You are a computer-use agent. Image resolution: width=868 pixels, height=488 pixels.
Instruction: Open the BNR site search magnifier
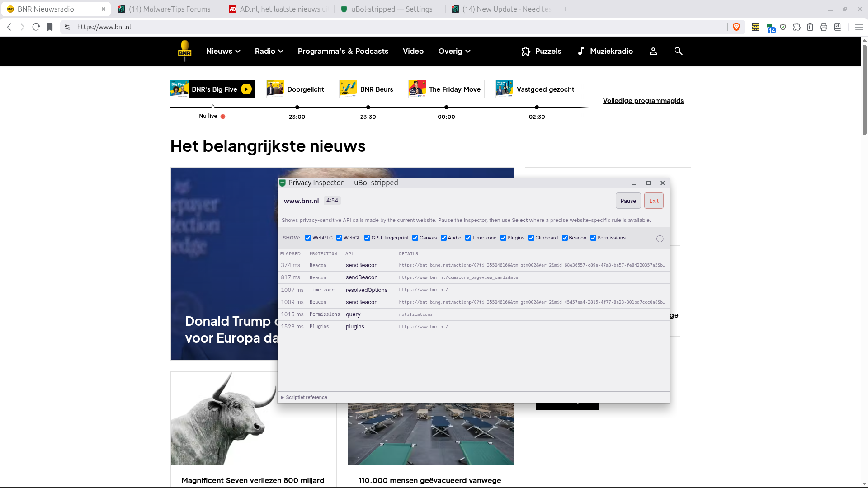point(679,51)
